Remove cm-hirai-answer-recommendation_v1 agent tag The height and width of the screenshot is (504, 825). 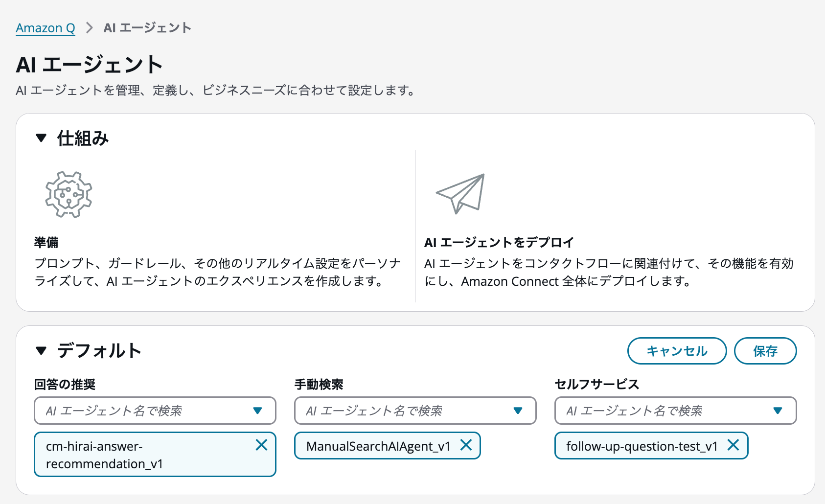262,445
